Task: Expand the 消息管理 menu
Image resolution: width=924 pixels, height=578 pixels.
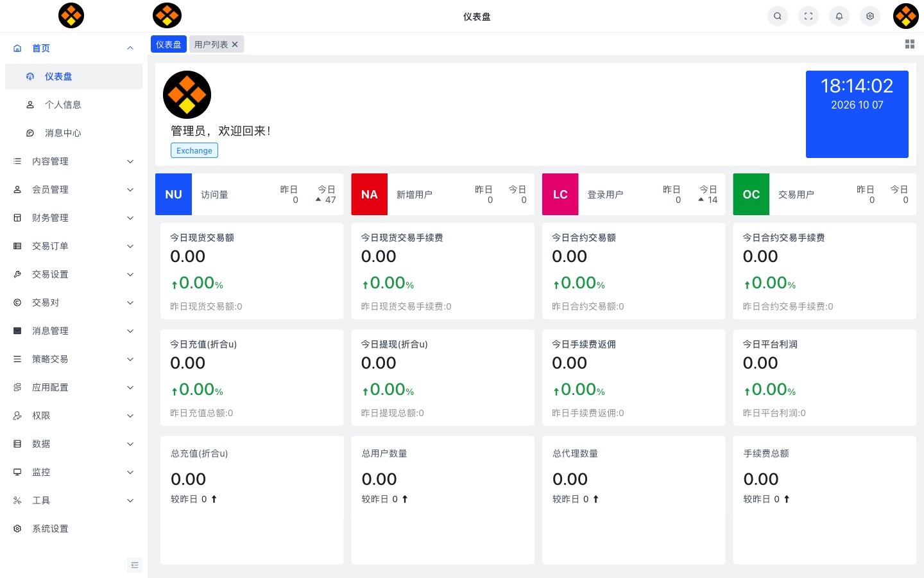Action: pos(74,331)
